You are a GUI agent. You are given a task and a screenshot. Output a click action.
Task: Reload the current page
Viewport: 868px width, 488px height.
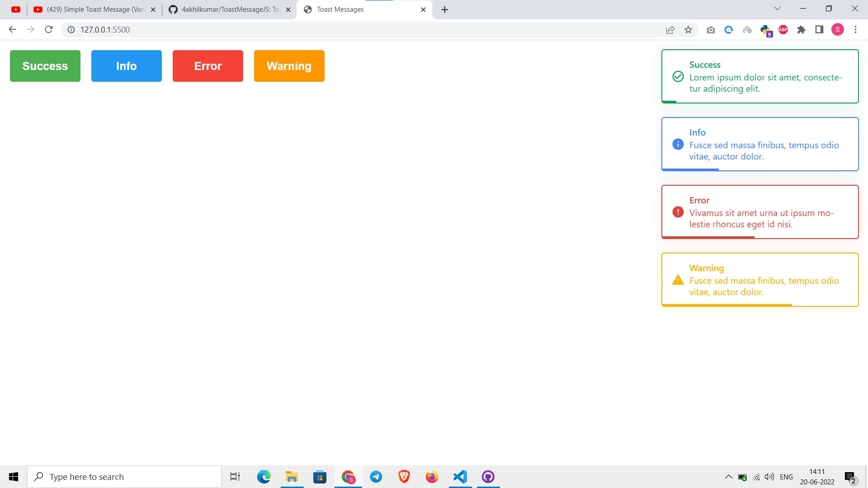(49, 30)
